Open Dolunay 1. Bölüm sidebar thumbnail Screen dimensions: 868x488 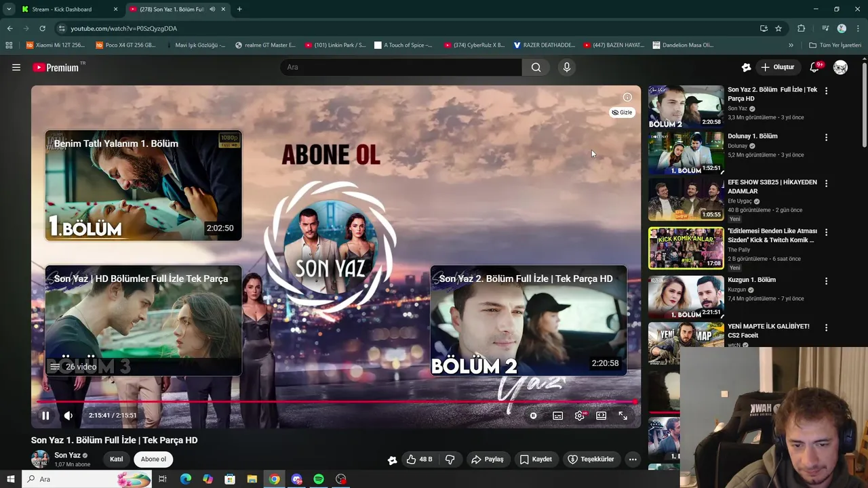686,153
